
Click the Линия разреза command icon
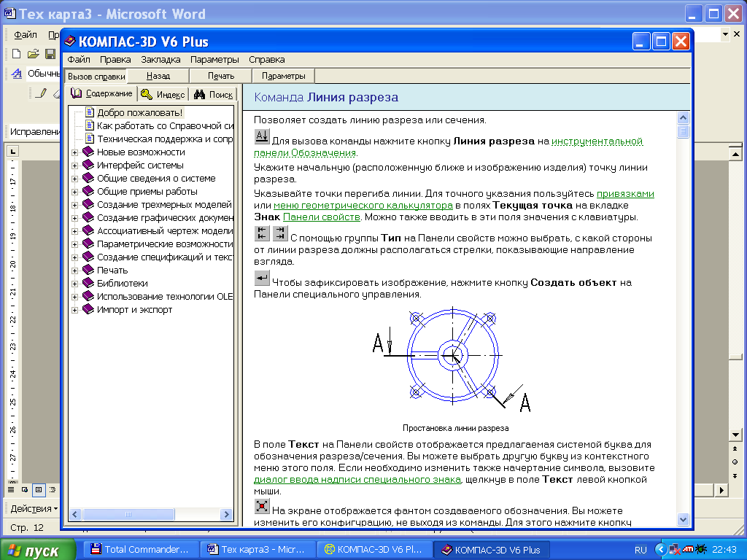coord(262,136)
